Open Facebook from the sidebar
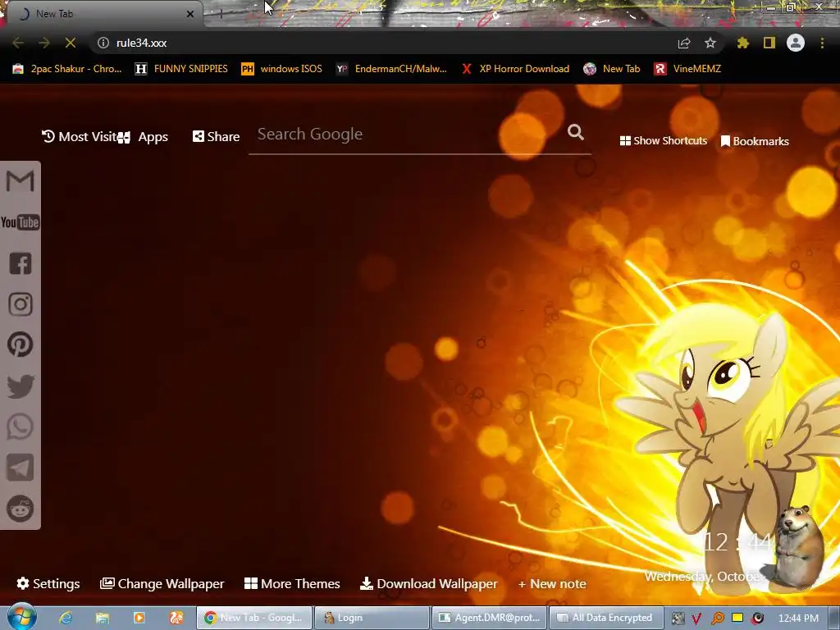The width and height of the screenshot is (840, 630). [x=21, y=263]
